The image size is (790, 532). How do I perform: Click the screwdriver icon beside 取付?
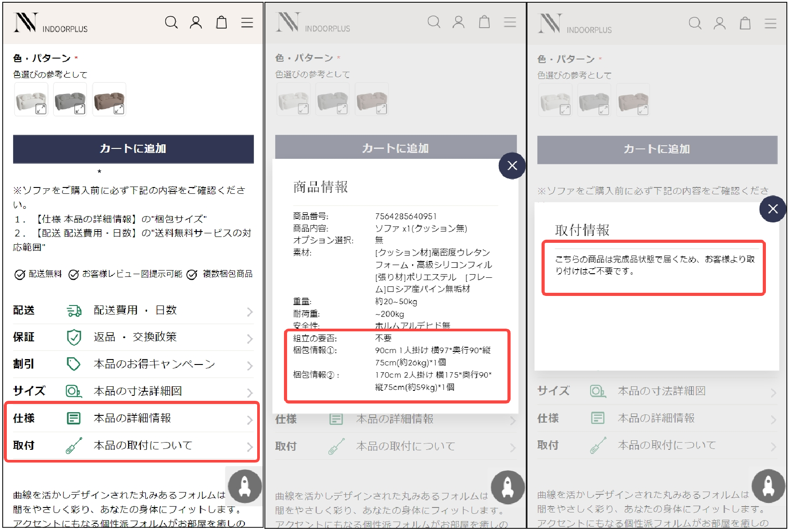tap(74, 445)
